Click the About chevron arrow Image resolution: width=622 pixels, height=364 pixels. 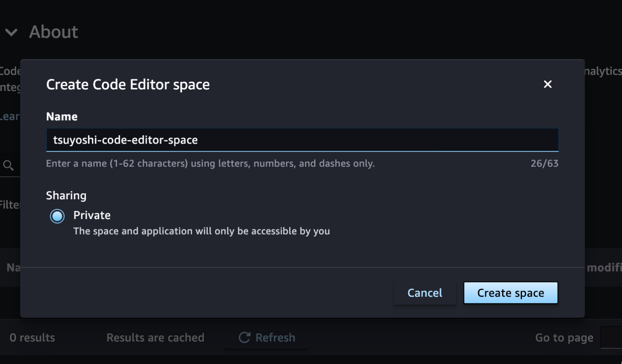click(11, 32)
